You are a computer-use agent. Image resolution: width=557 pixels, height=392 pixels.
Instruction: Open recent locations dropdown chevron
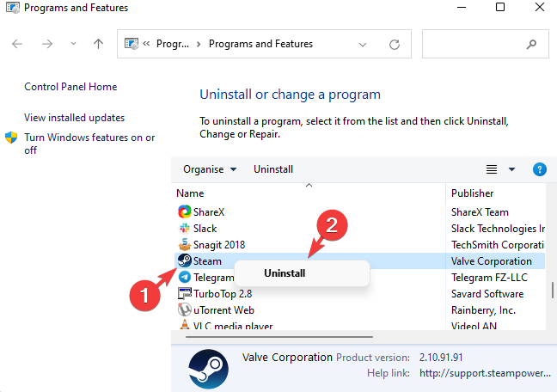click(x=73, y=43)
